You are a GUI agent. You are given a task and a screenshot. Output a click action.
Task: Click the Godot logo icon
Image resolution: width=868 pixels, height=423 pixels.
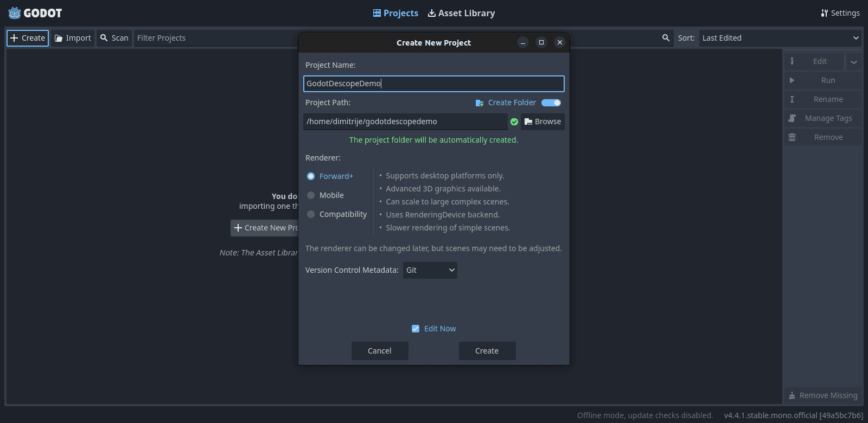coord(15,13)
